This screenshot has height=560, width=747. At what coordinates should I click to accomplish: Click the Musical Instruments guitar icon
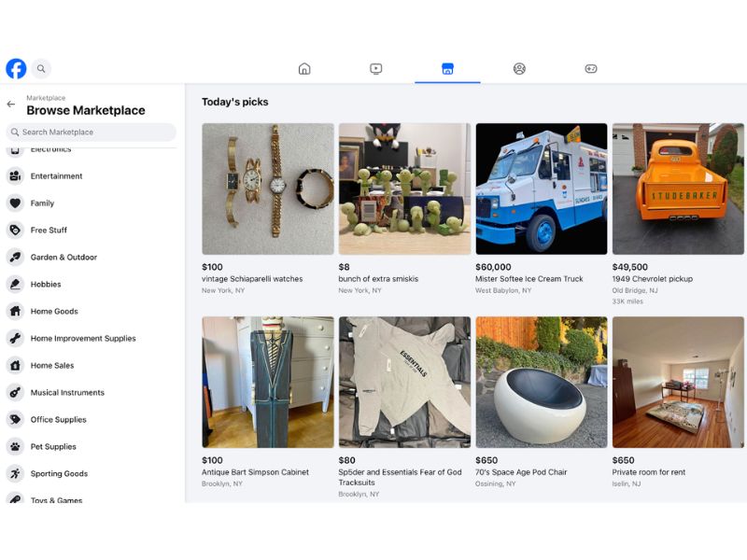[x=15, y=393]
